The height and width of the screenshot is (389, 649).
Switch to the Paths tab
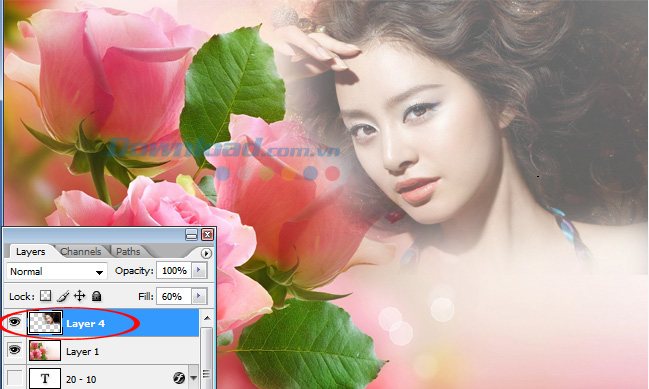pos(128,252)
